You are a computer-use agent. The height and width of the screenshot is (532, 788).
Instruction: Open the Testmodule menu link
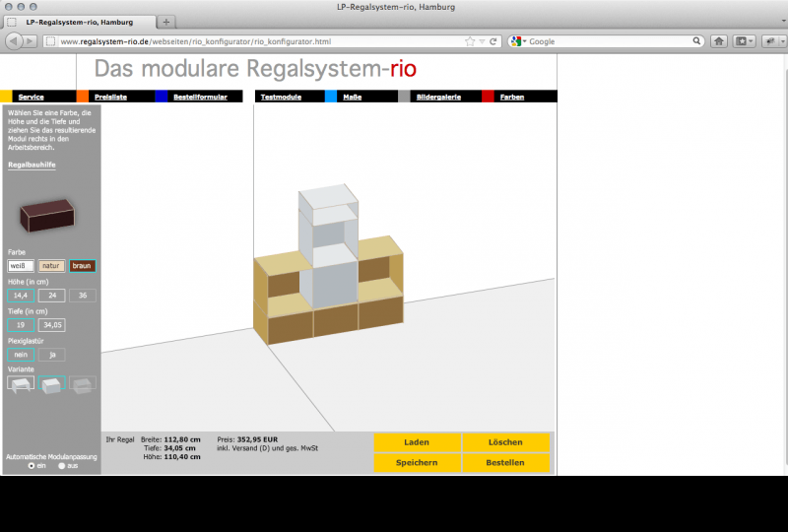point(281,97)
